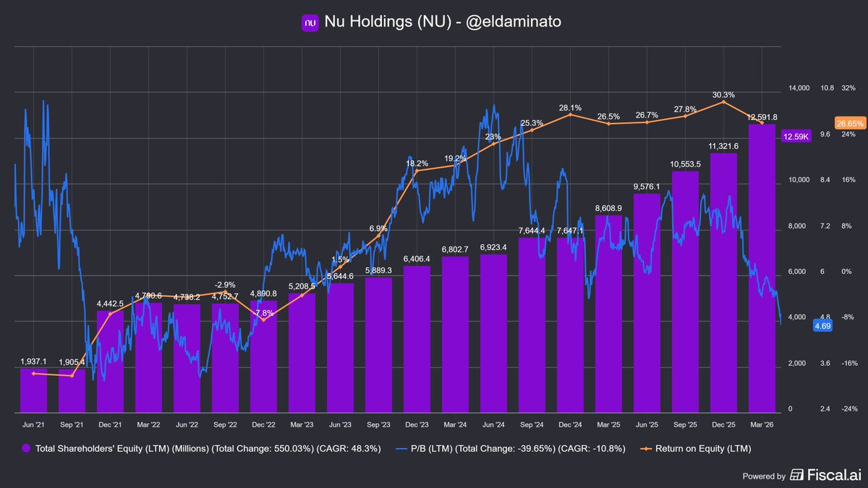Select the Sep '25 bar labeled 10,553.5
The width and height of the screenshot is (868, 488).
tap(685, 291)
